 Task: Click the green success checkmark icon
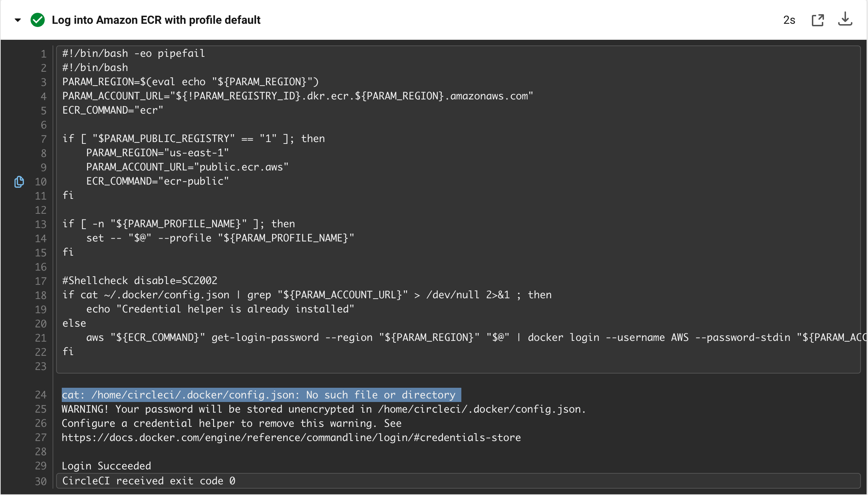pos(38,20)
